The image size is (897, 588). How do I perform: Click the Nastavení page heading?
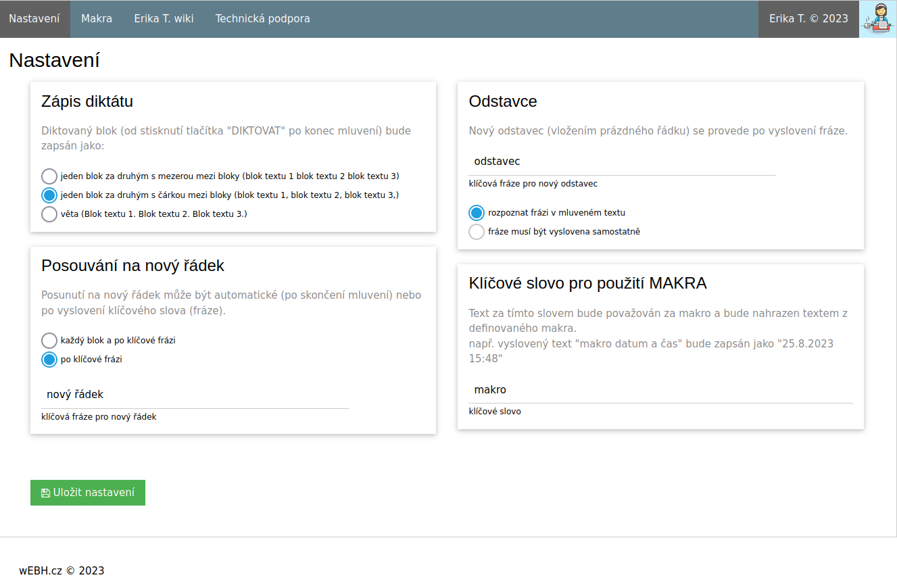pyautogui.click(x=54, y=60)
